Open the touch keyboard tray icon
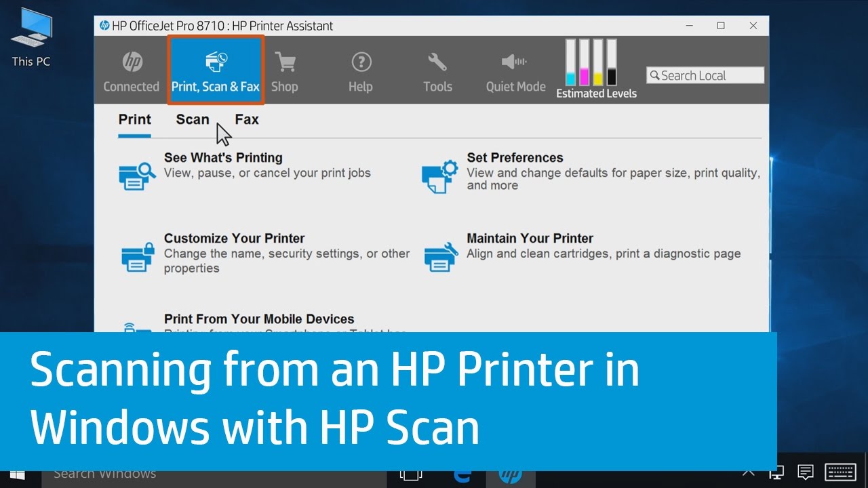The width and height of the screenshot is (868, 488). [840, 472]
